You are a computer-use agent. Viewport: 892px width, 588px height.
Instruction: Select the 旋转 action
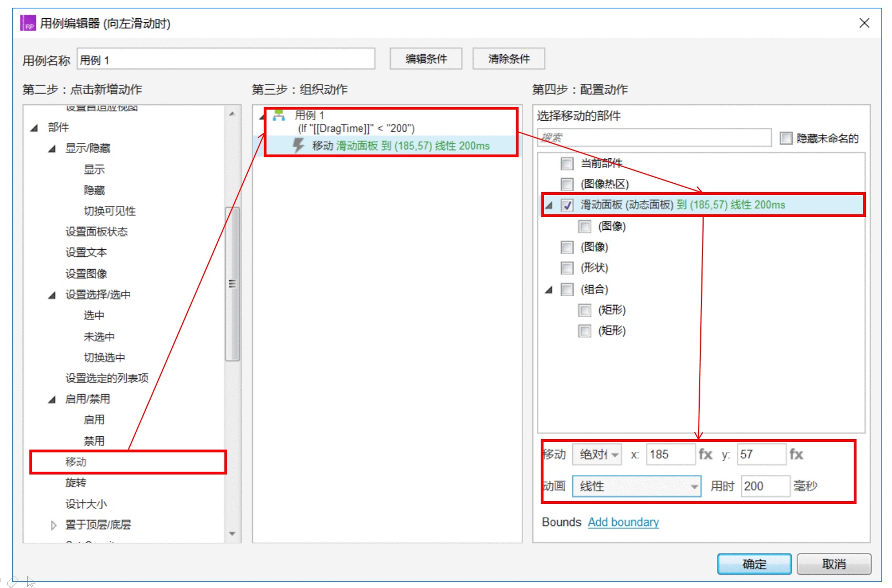(x=76, y=482)
